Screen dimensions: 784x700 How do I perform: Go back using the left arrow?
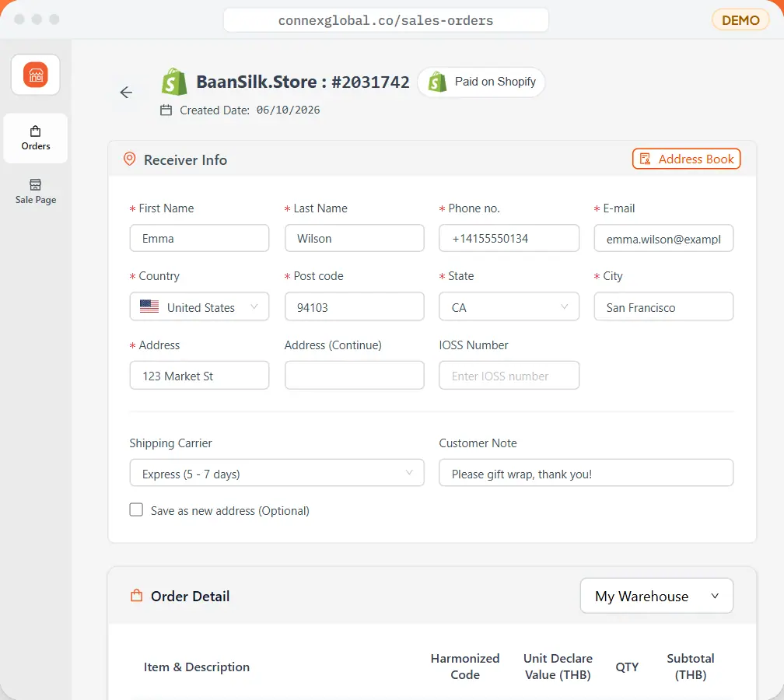[x=126, y=93]
